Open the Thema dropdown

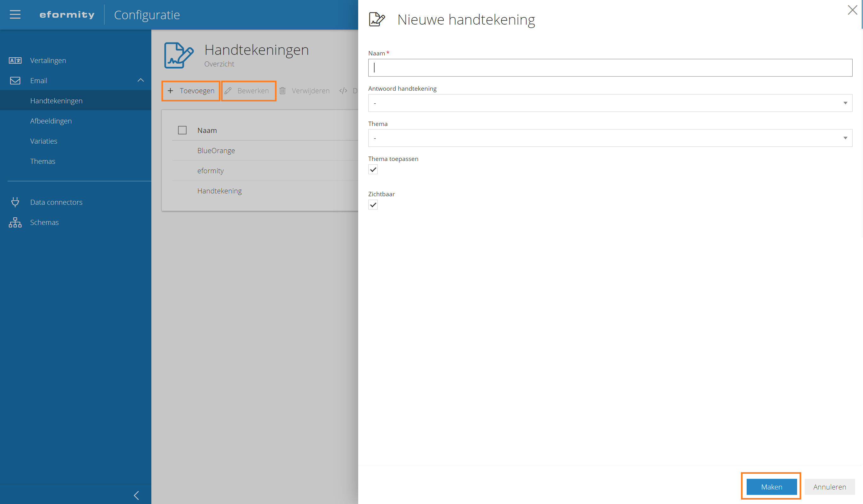point(610,138)
